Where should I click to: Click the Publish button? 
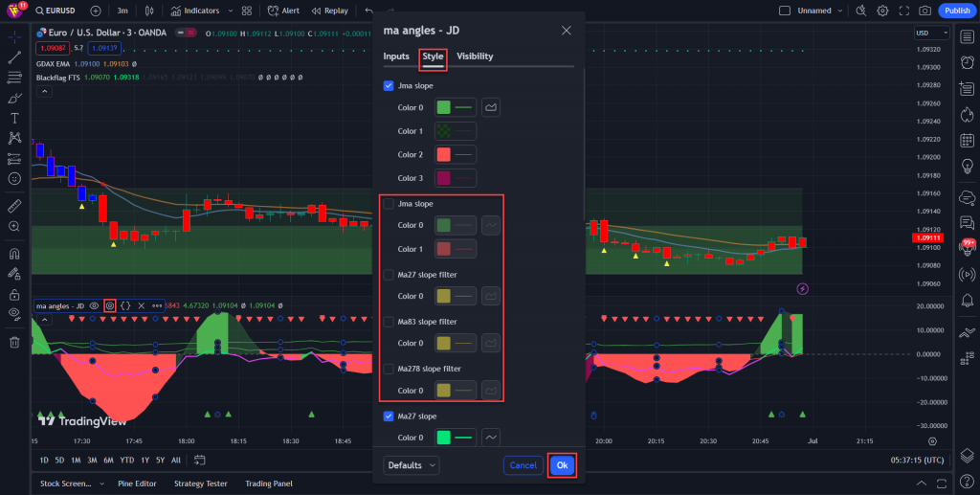point(957,11)
